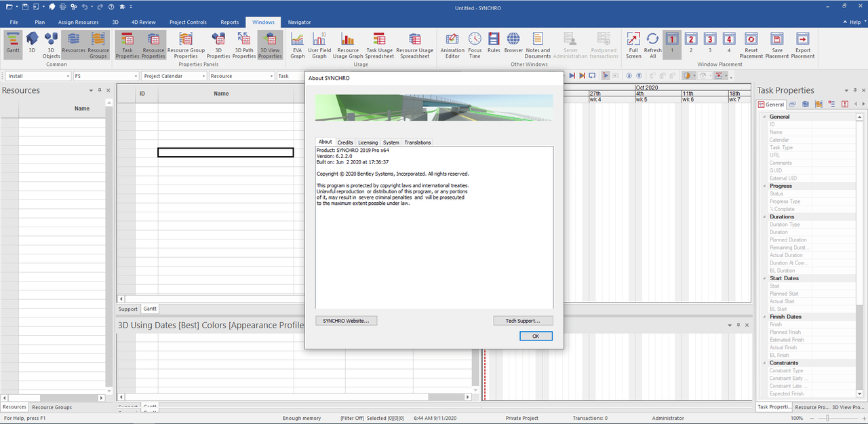Toggle the Resources window icon
Image resolution: width=868 pixels, height=424 pixels.
tap(73, 45)
